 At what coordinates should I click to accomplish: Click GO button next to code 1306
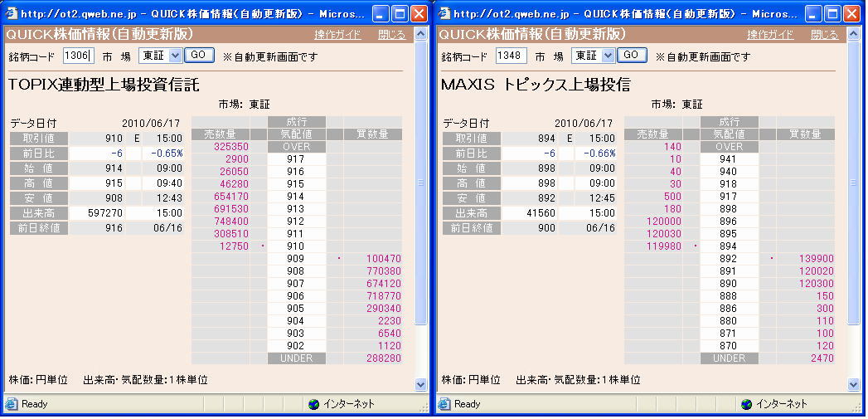click(x=199, y=55)
